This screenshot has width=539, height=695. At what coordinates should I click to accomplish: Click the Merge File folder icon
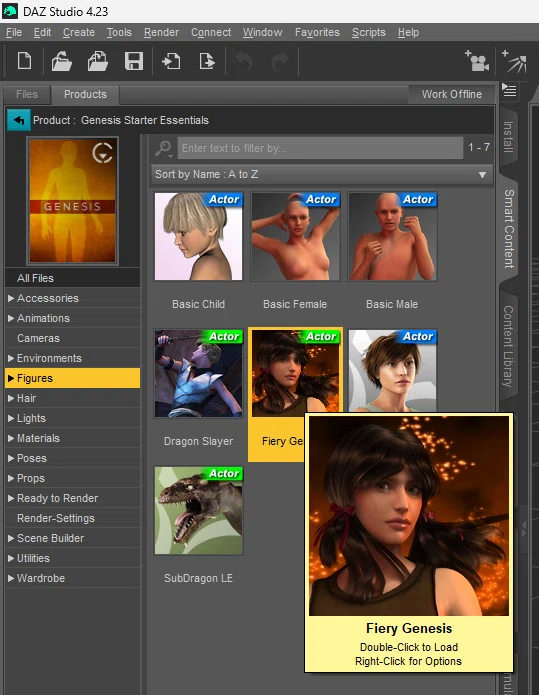98,61
